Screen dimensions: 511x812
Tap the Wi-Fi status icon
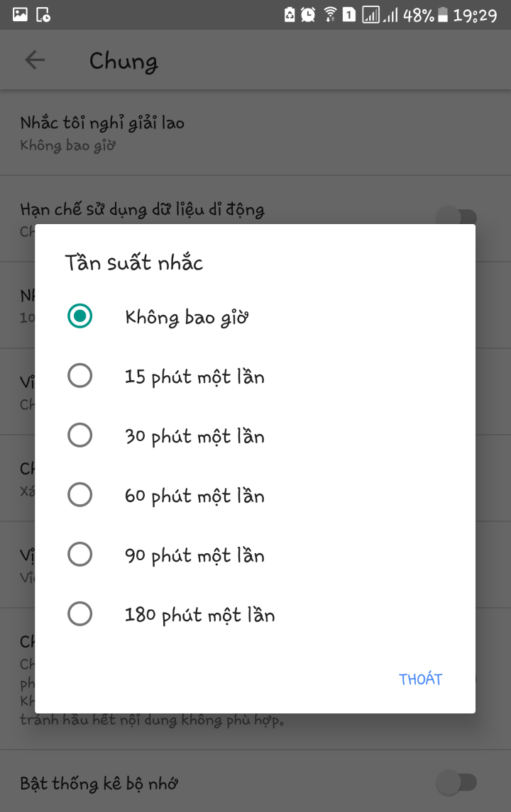click(329, 14)
